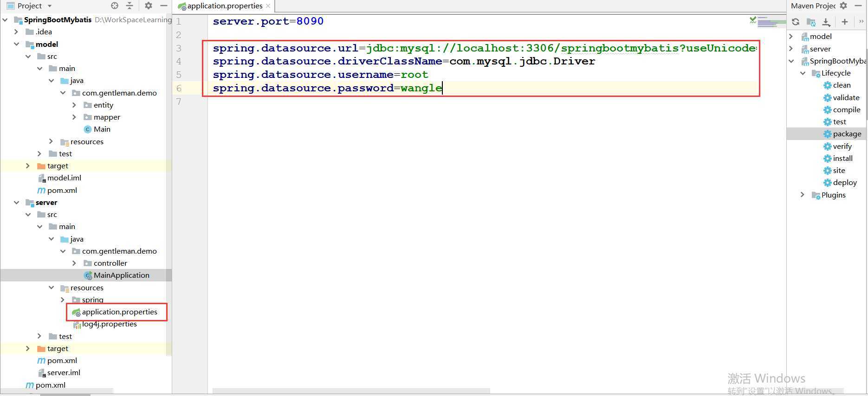The image size is (868, 396).
Task: Open Project panel settings gear
Action: coord(149,6)
